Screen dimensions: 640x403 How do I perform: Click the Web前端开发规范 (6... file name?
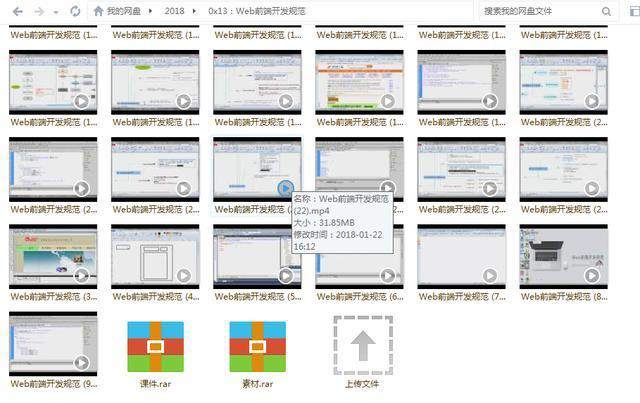(x=360, y=297)
